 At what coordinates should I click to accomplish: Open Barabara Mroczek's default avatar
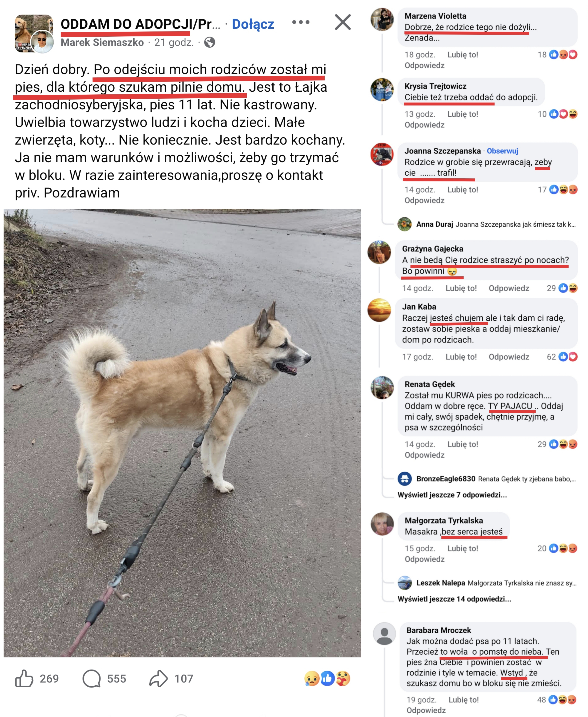[x=385, y=634]
